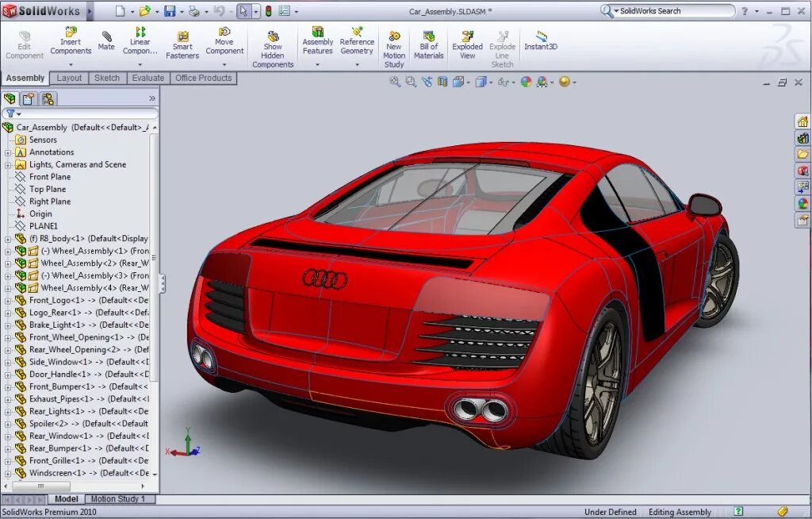The width and height of the screenshot is (812, 519).
Task: Click the filter funnel icon
Action: coord(10,113)
